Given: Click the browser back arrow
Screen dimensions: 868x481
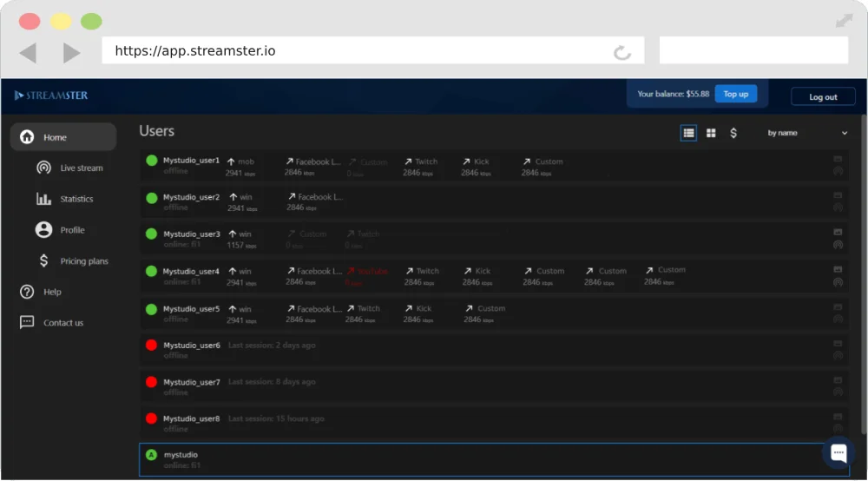Looking at the screenshot, I should pyautogui.click(x=29, y=53).
